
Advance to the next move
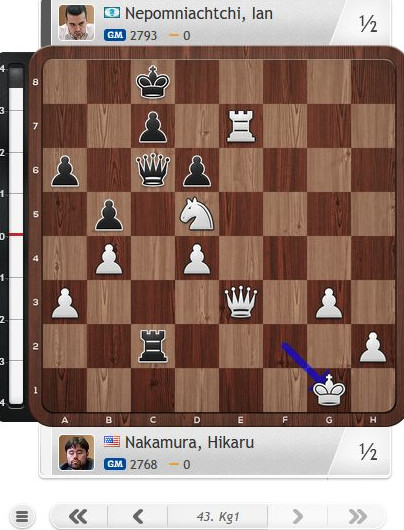point(298,516)
